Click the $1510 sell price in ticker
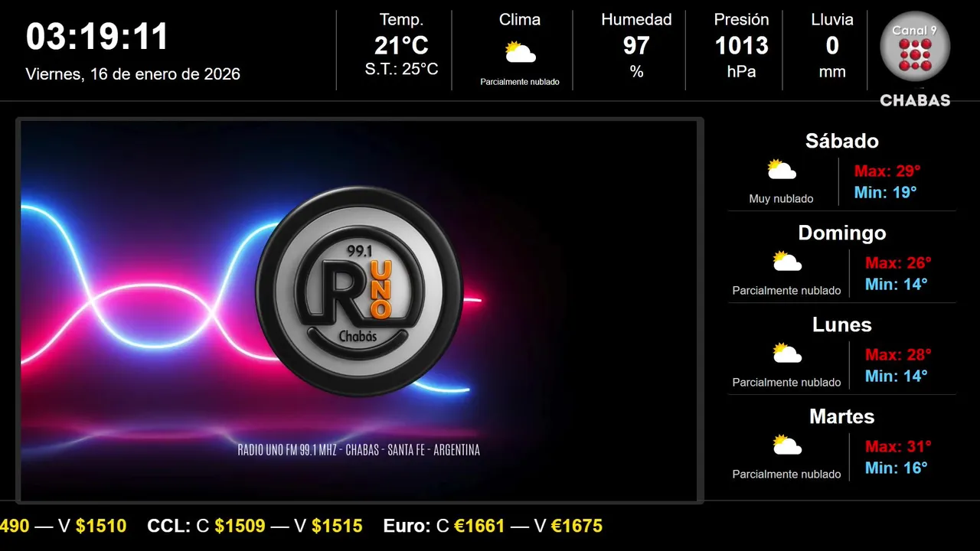Screen dimensions: 980x551 click(x=101, y=527)
